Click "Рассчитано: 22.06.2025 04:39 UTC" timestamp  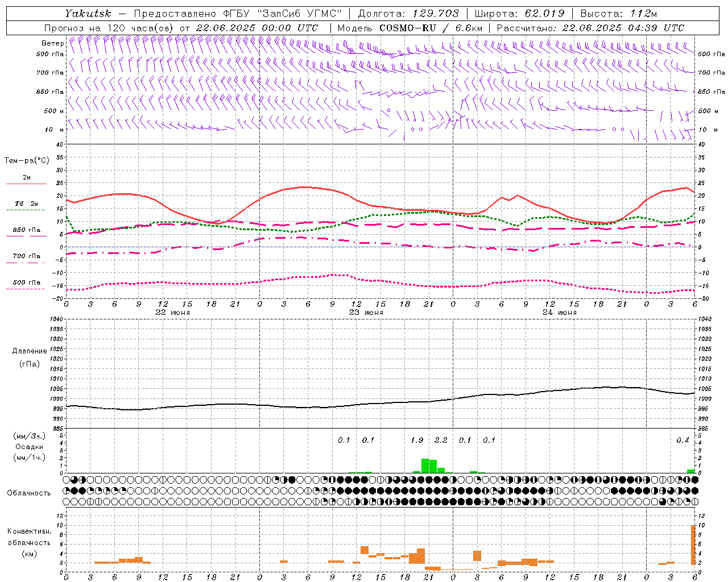(590, 28)
